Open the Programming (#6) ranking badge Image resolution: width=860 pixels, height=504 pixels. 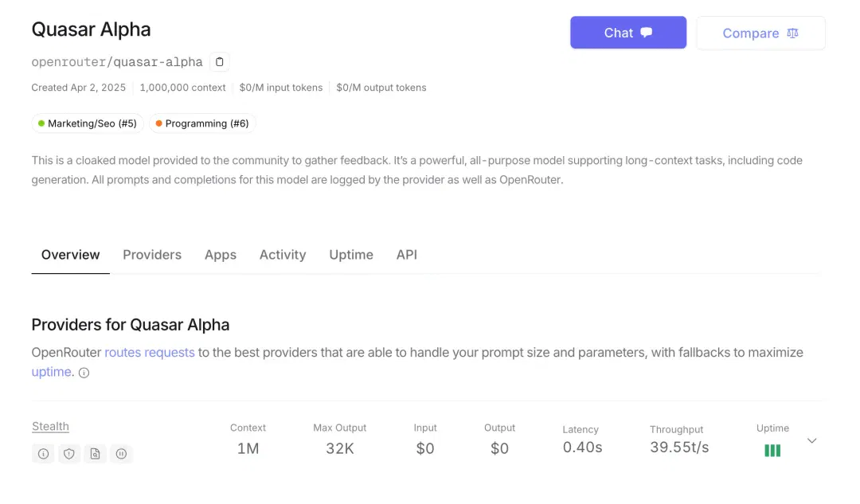tap(202, 123)
